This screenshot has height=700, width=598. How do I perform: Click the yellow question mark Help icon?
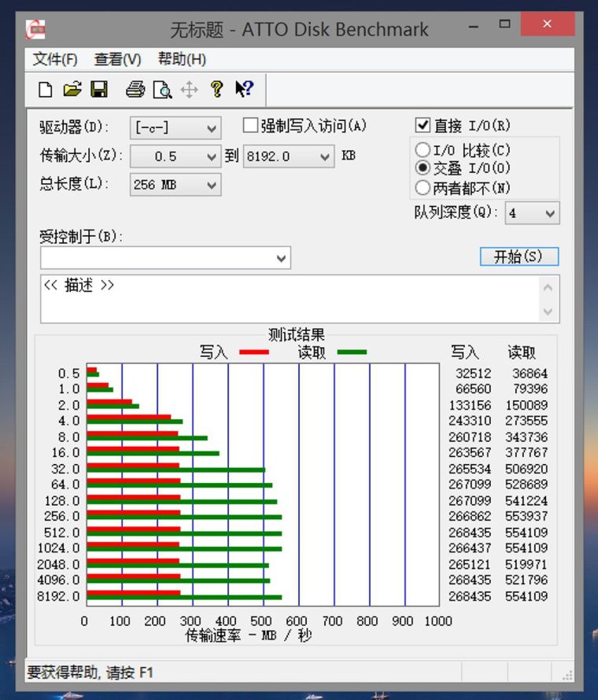[x=217, y=90]
